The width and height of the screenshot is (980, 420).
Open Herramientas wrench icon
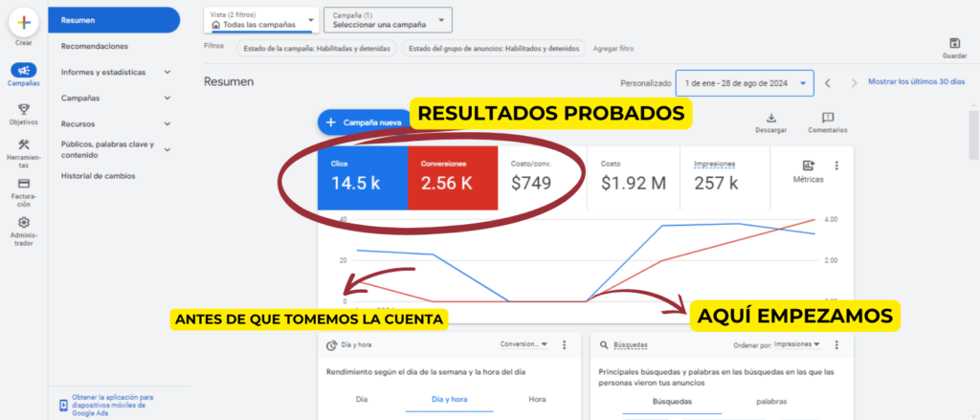coord(24,144)
